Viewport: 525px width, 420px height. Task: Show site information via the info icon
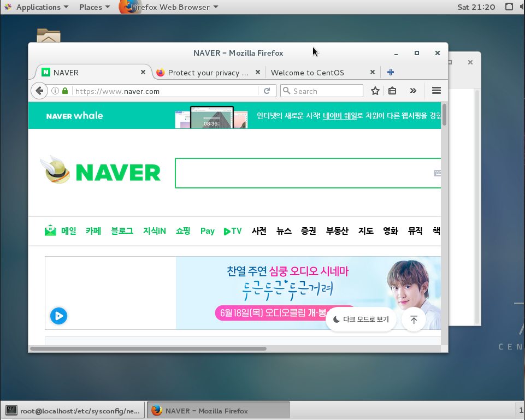55,91
